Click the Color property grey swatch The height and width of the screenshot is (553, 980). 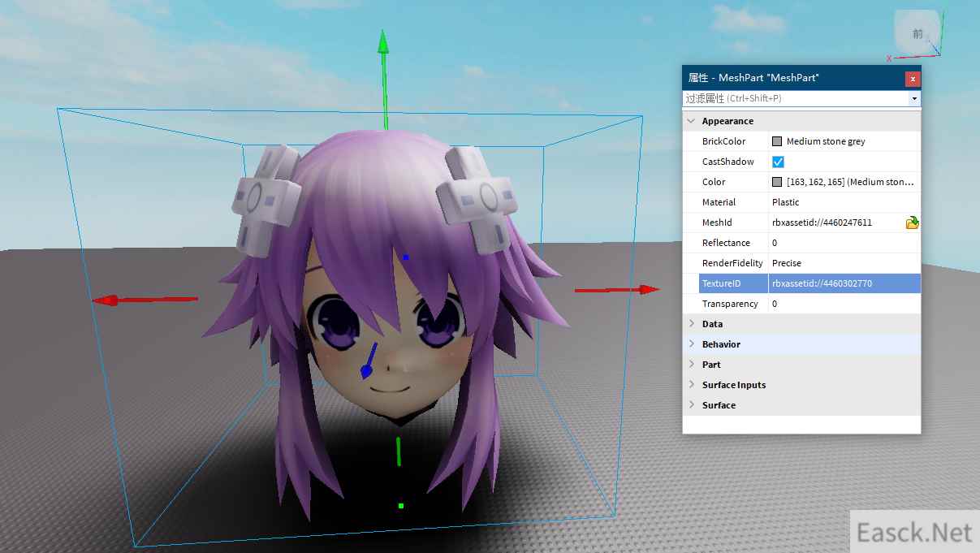[x=778, y=182]
